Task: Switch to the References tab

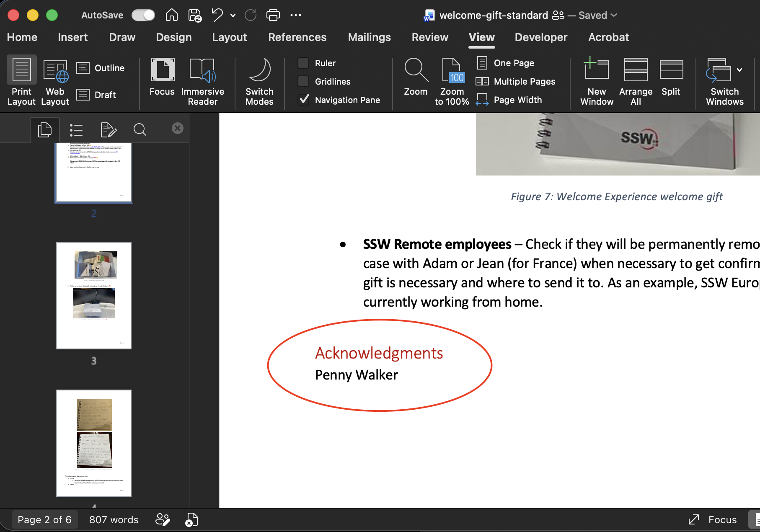Action: pos(297,37)
